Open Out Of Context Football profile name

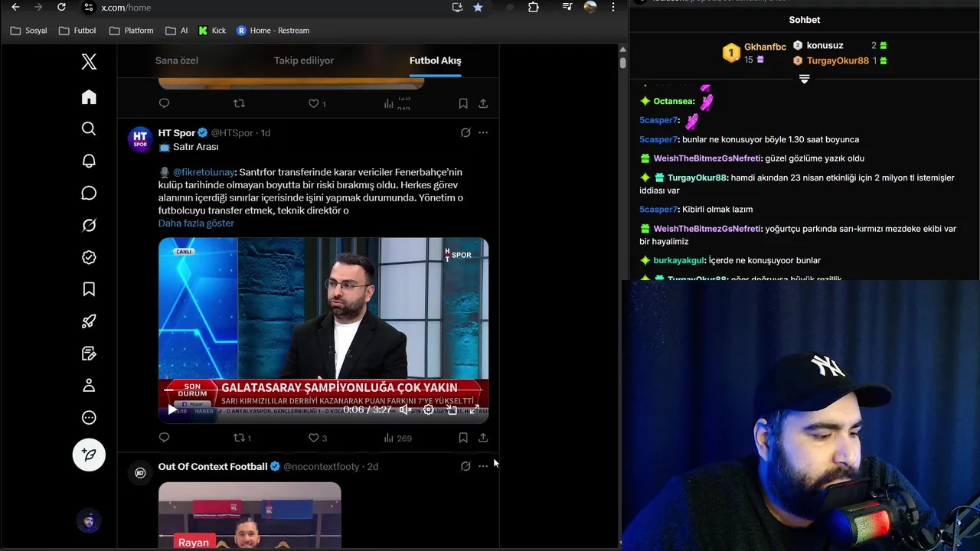tap(213, 466)
